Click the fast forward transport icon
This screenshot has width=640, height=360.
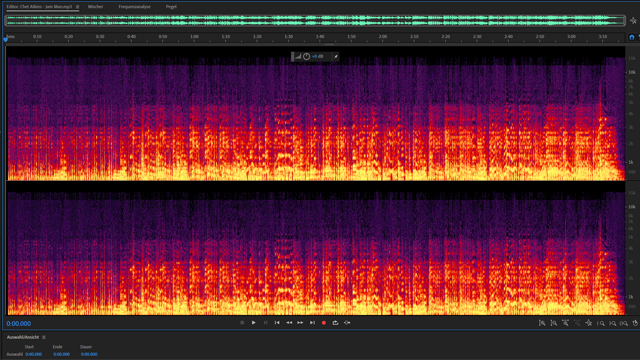[x=300, y=323]
